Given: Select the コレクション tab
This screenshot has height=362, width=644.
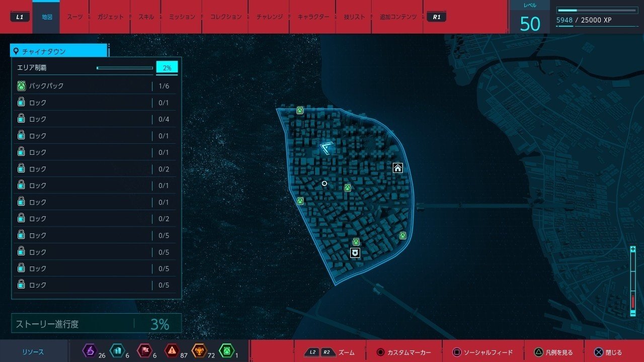Looking at the screenshot, I should pyautogui.click(x=226, y=17).
